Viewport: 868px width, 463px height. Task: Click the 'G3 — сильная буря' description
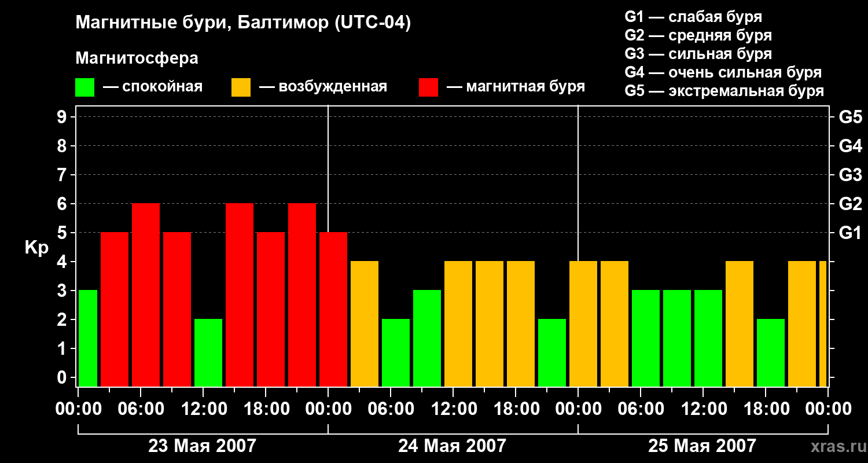(x=698, y=54)
